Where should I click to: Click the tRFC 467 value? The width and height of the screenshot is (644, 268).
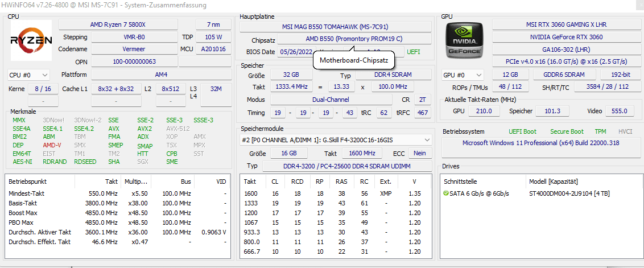coord(423,113)
